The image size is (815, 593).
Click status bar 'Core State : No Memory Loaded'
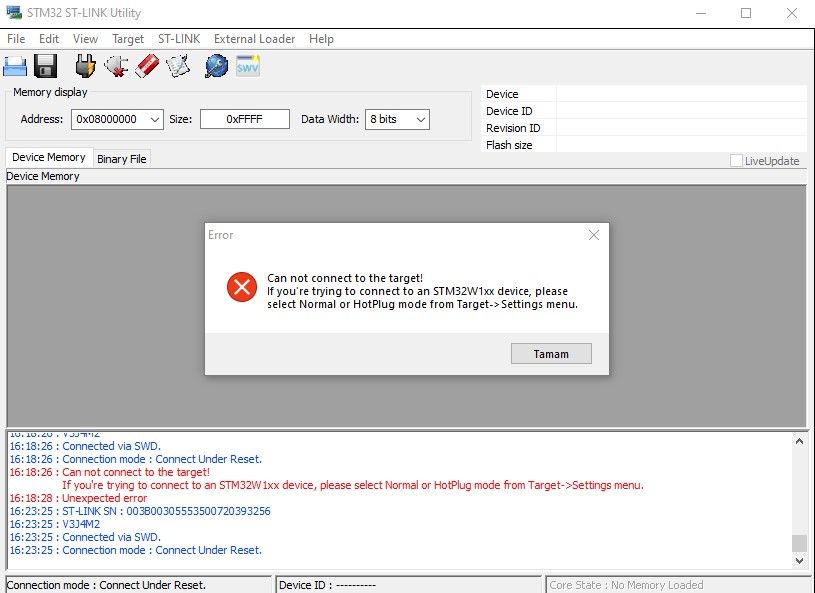(626, 585)
